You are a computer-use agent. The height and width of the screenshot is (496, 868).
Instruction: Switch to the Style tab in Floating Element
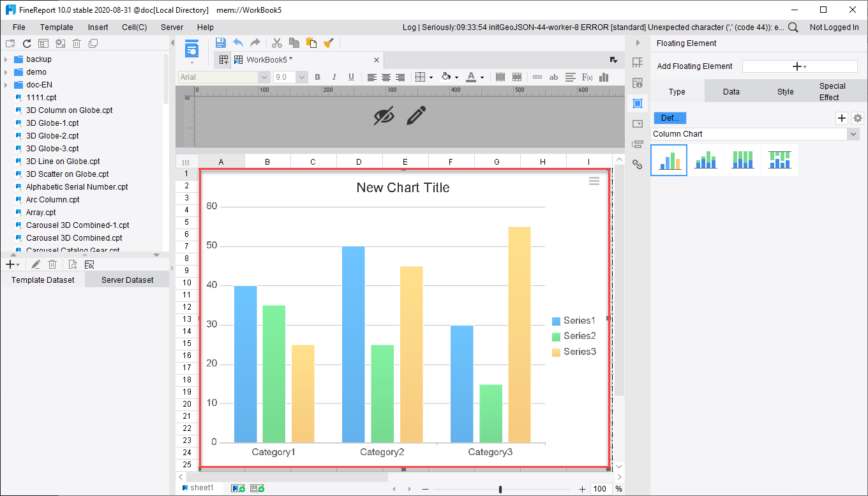coord(786,90)
